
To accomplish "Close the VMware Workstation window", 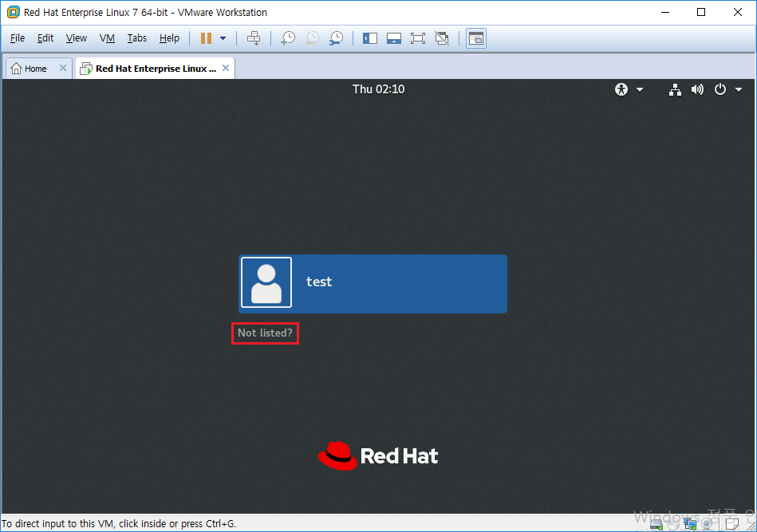I will [x=738, y=12].
